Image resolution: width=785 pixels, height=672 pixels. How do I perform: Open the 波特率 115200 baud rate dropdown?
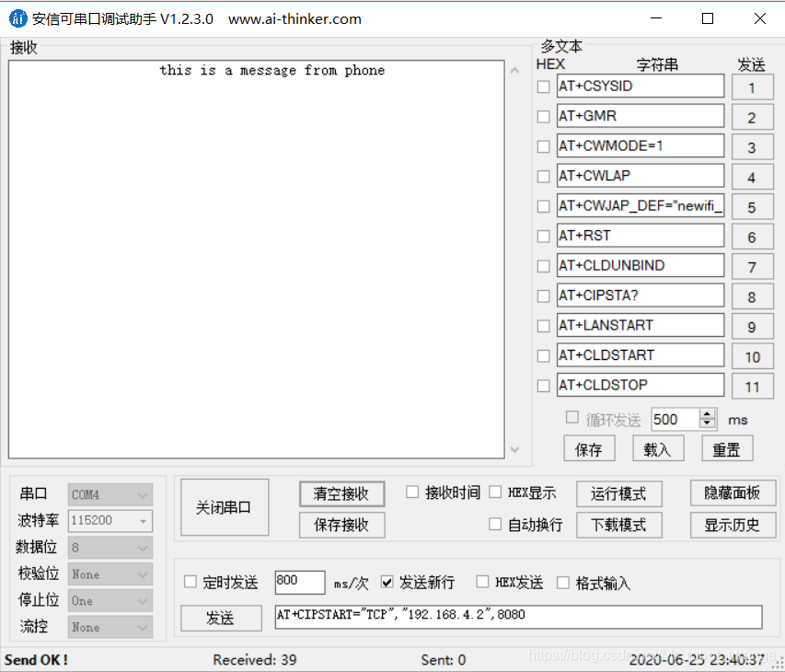(x=110, y=521)
